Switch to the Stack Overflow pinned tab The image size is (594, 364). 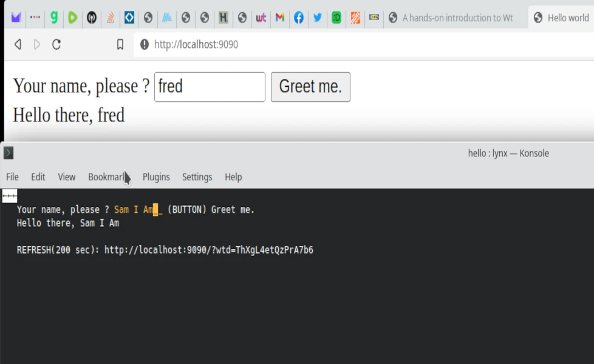(110, 18)
